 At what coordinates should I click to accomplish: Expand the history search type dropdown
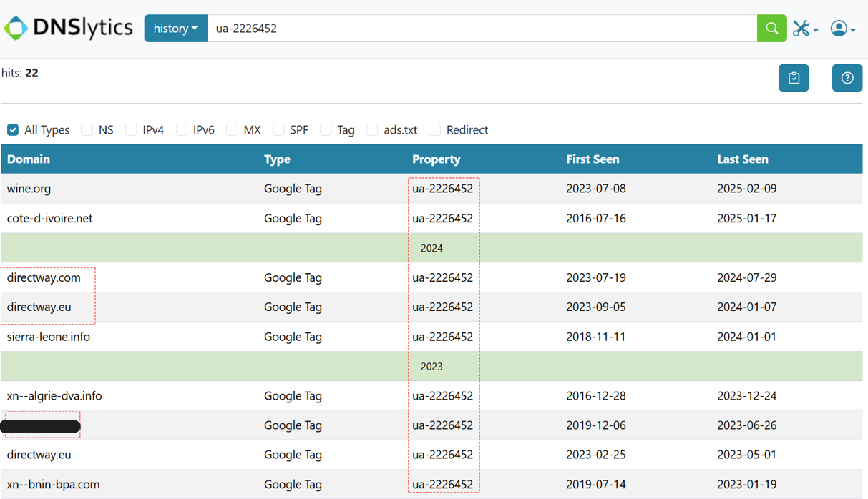click(176, 29)
